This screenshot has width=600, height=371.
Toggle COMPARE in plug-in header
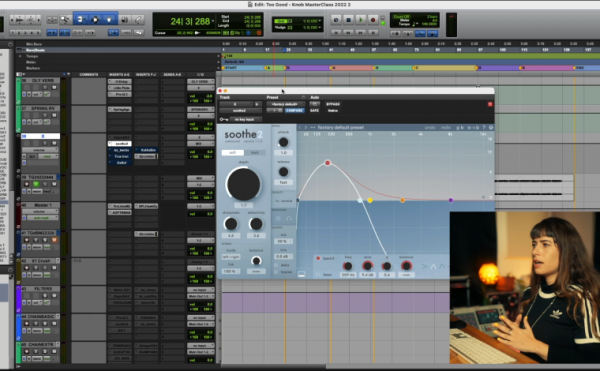tap(295, 111)
